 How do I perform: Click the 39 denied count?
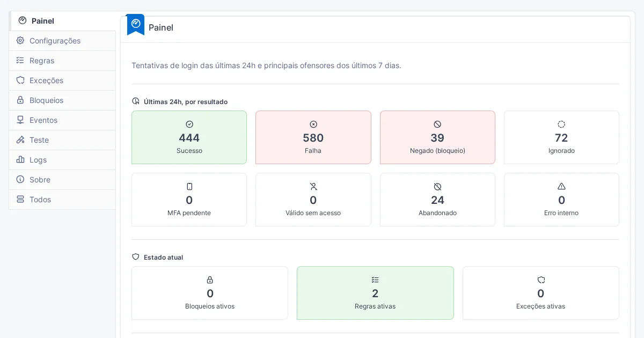pyautogui.click(x=437, y=138)
